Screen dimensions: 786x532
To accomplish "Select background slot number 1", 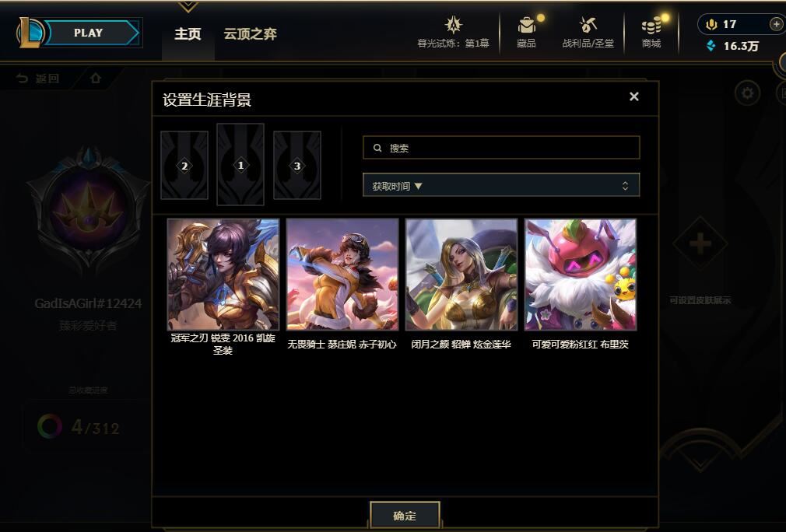I will [240, 165].
